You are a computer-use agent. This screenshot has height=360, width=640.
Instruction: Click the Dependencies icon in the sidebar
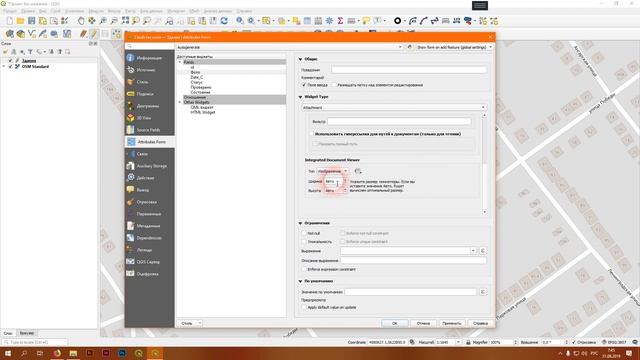[x=131, y=238]
